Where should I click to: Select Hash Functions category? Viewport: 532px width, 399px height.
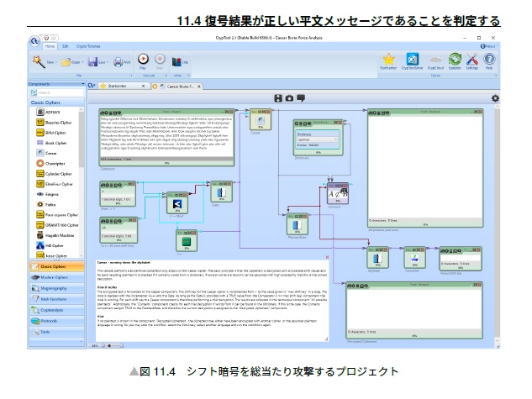click(x=56, y=299)
